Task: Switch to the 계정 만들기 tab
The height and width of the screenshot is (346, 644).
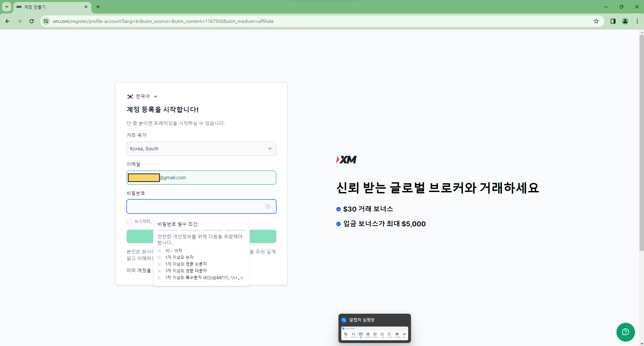Action: click(40, 7)
